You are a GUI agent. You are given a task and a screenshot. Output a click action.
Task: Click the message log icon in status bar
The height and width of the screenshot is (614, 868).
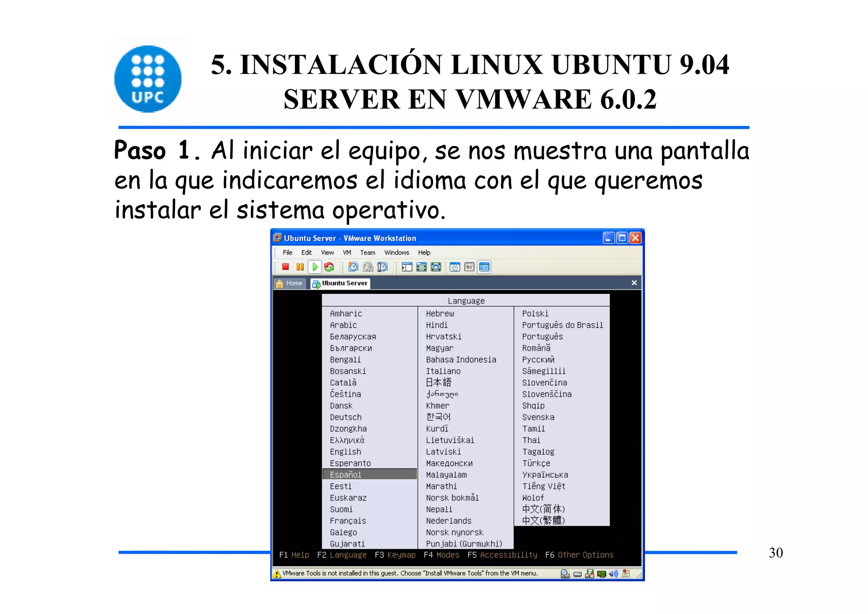(x=626, y=574)
